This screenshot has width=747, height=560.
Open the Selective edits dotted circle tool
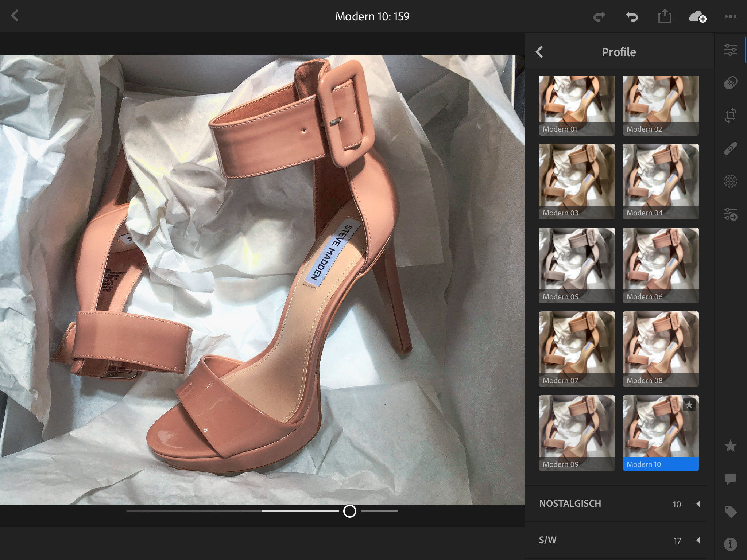point(730,181)
